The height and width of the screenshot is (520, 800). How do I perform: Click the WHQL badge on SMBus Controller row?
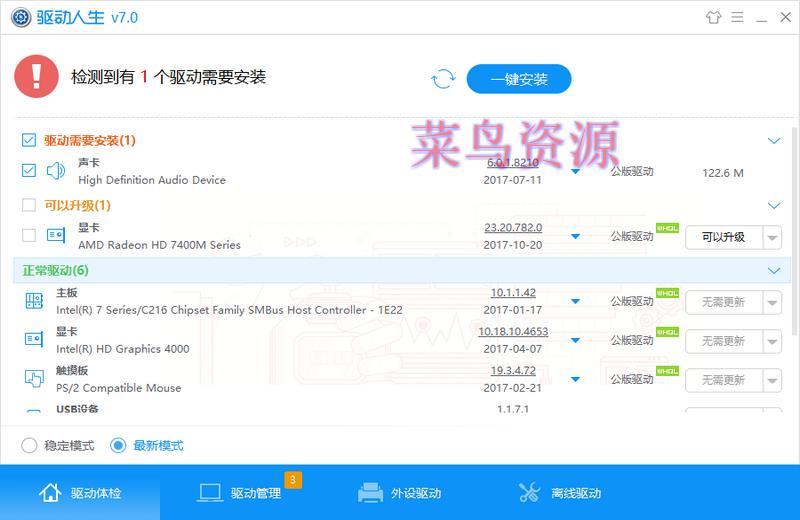(667, 293)
